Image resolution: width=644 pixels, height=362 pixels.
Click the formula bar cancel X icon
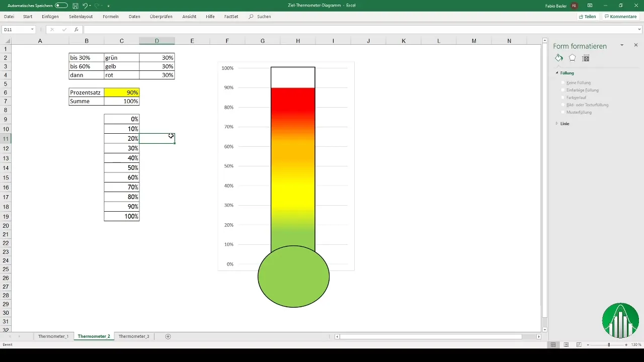click(52, 30)
